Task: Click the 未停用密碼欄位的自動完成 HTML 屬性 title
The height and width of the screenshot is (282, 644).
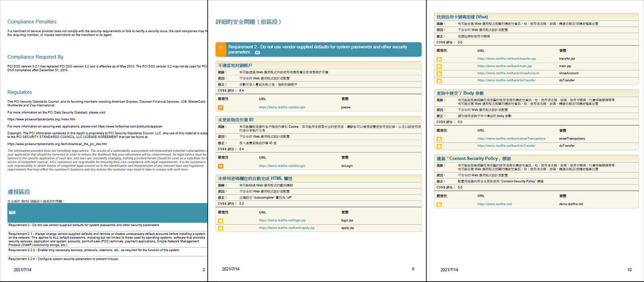Action: click(x=255, y=178)
